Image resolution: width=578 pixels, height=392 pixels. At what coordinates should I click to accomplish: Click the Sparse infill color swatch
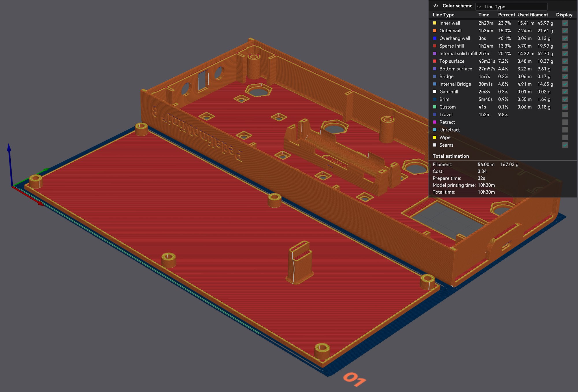tap(435, 46)
